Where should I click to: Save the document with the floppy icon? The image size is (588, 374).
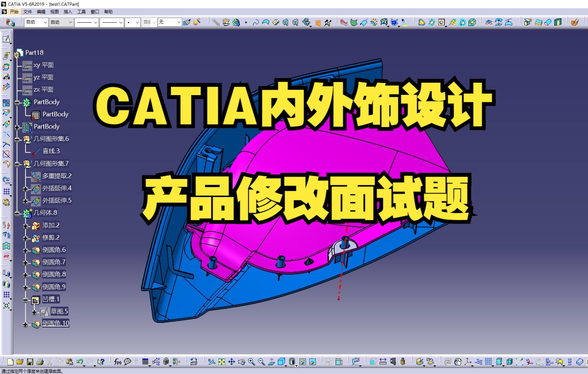30,362
